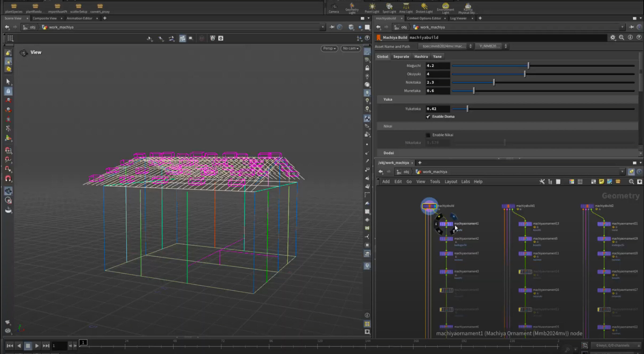Select the arrow Select tool in viewport toolbar
The width and height of the screenshot is (644, 354).
[8, 82]
